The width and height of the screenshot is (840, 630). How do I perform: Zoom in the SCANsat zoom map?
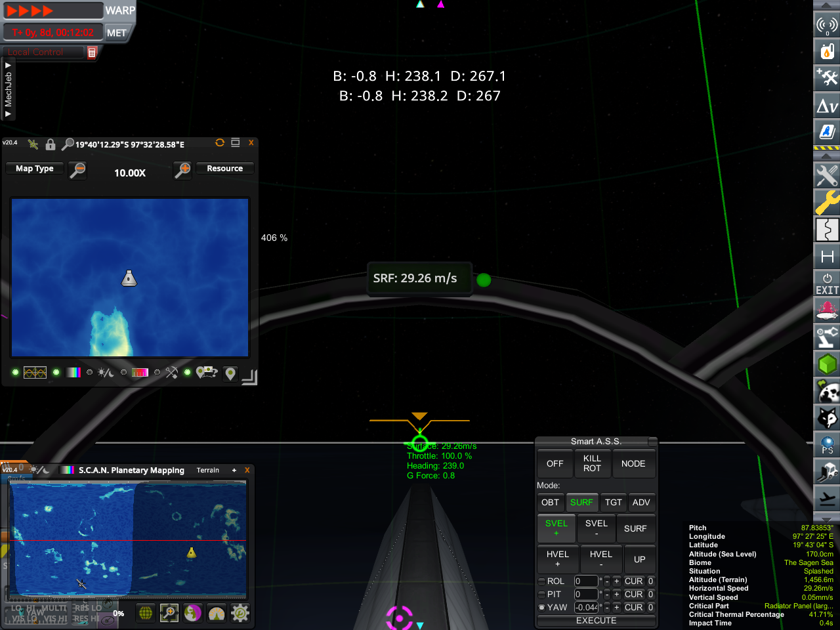click(182, 171)
